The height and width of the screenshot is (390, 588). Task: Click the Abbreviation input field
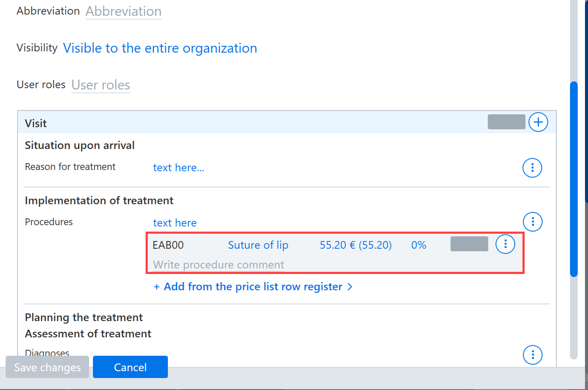123,12
